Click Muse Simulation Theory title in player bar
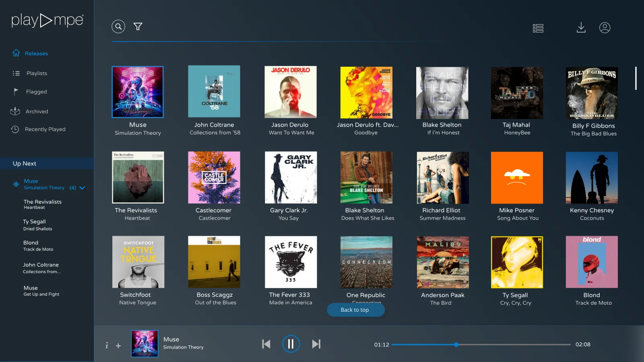 (x=184, y=343)
